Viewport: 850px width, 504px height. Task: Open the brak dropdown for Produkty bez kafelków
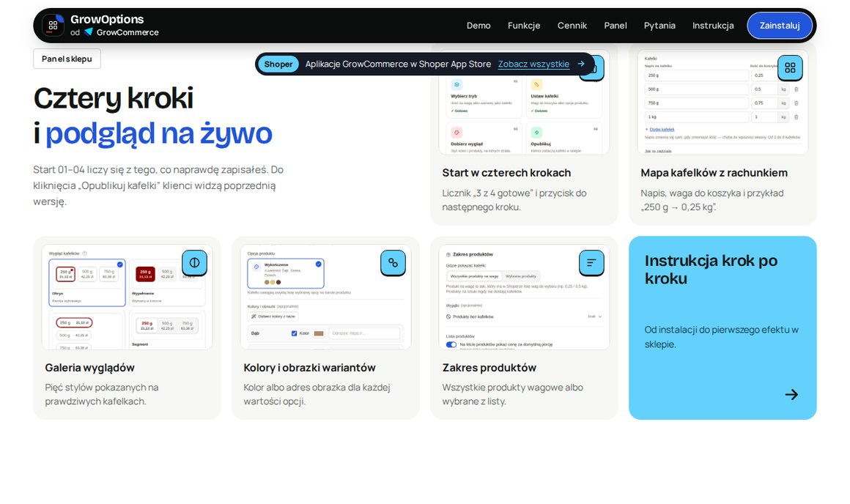click(x=595, y=316)
